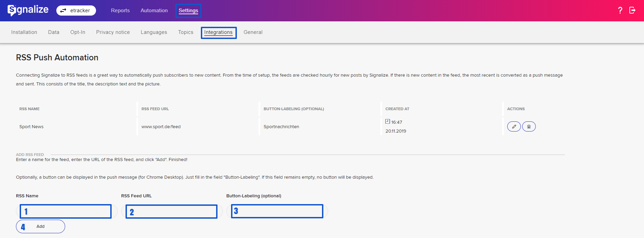The width and height of the screenshot is (644, 238).
Task: Switch to the General tab
Action: 253,32
